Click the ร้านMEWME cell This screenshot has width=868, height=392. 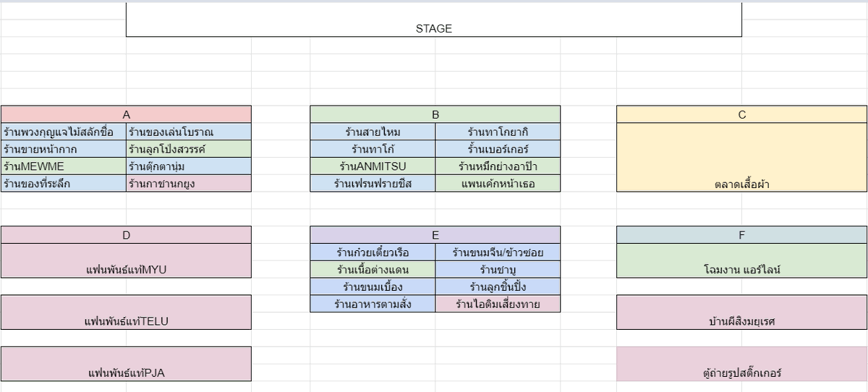tap(64, 166)
